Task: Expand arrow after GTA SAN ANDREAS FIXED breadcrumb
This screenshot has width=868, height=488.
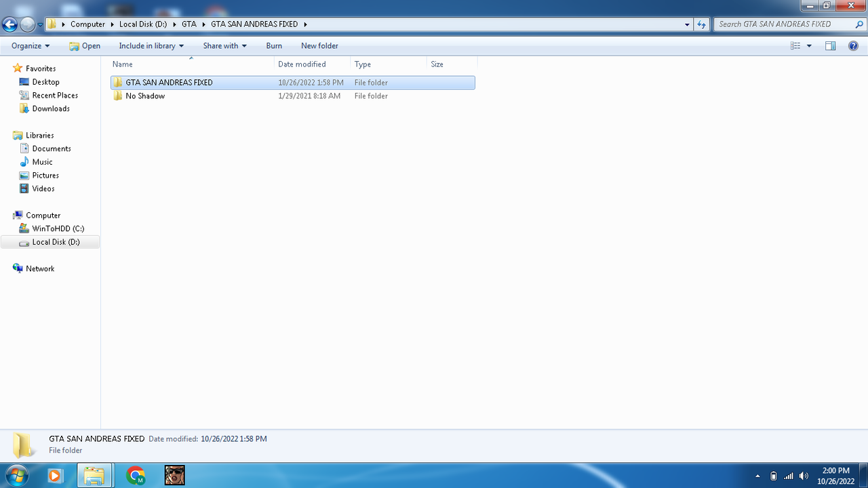Action: coord(305,24)
